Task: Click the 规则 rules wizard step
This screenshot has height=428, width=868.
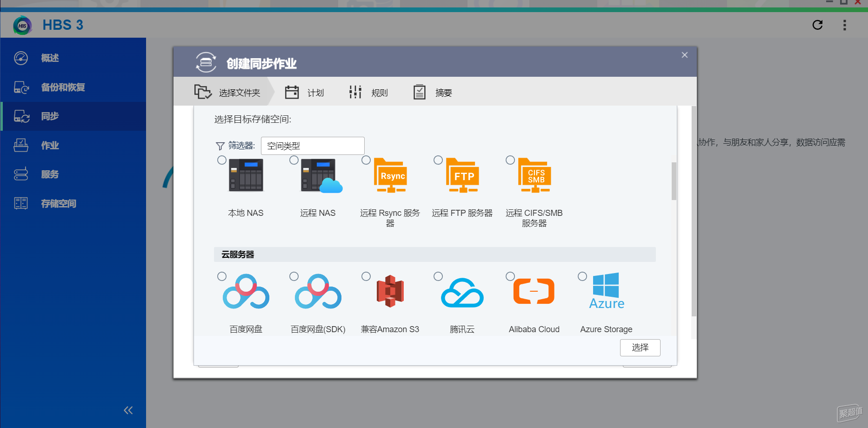Action: [368, 93]
